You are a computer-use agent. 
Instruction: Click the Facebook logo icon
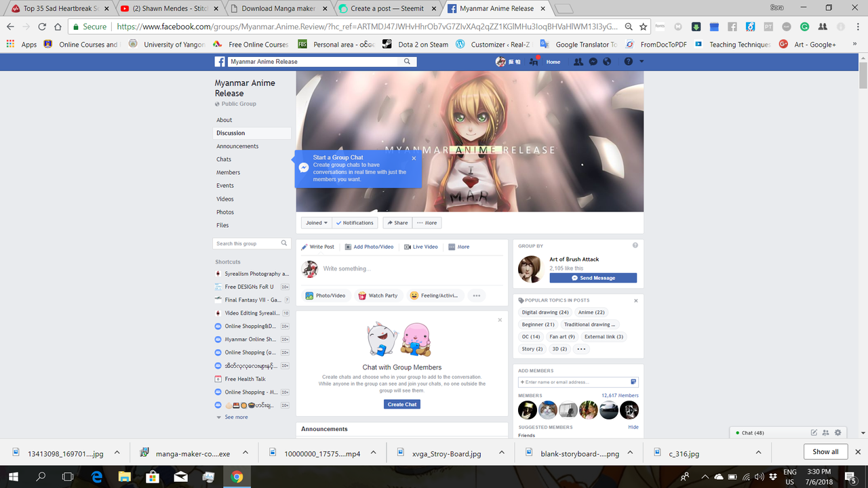(220, 62)
